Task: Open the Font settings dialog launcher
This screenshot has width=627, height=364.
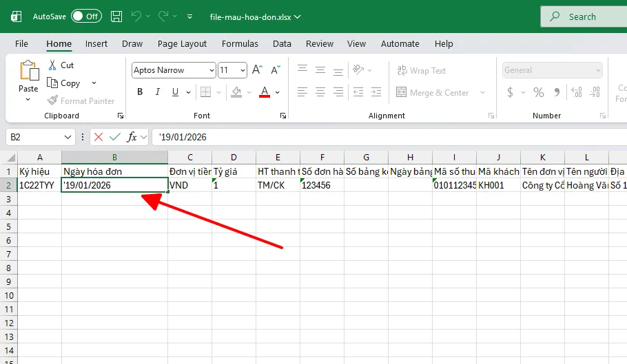Action: pyautogui.click(x=283, y=116)
